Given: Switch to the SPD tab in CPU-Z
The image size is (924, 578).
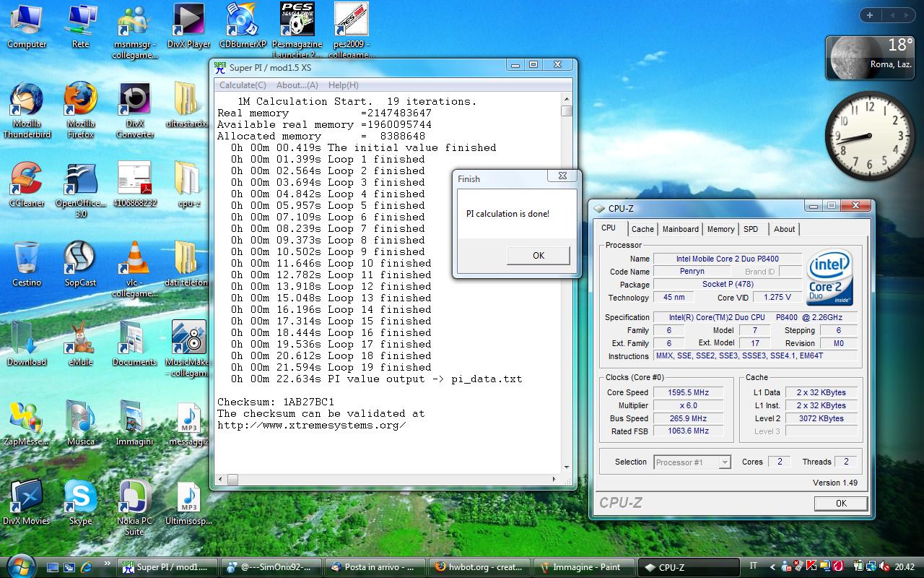Looking at the screenshot, I should 751,229.
